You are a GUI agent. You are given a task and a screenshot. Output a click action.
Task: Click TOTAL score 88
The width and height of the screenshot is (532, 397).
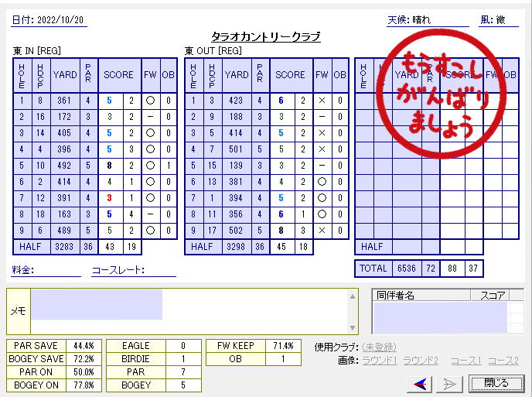coord(452,269)
